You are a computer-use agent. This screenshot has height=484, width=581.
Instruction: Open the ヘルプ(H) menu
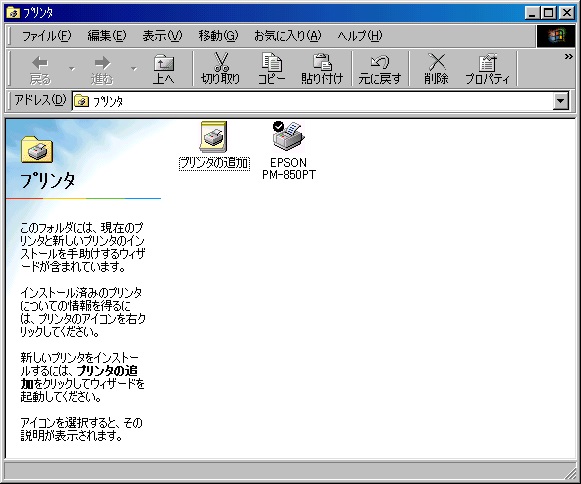[x=359, y=36]
